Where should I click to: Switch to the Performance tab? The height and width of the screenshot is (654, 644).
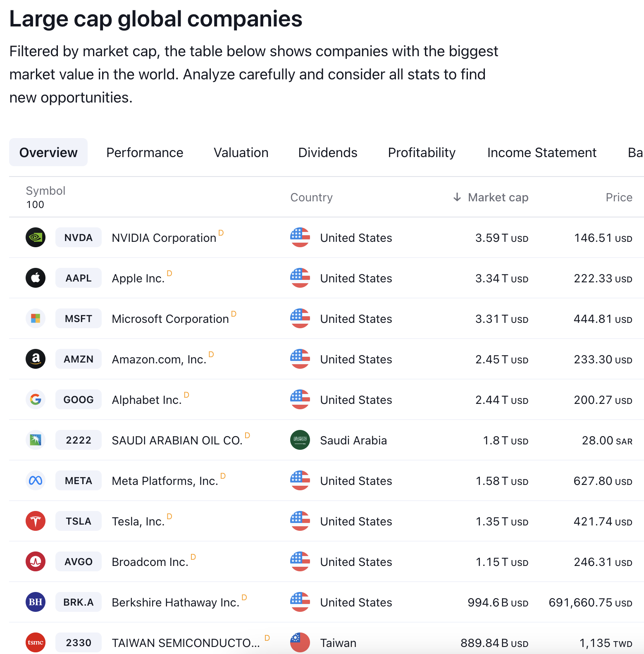145,153
